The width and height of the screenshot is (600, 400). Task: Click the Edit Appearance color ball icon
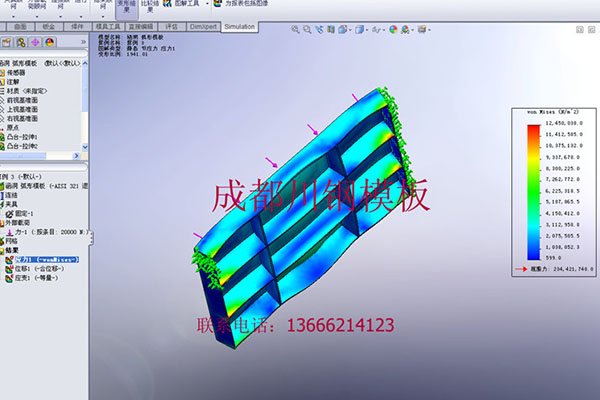393,29
